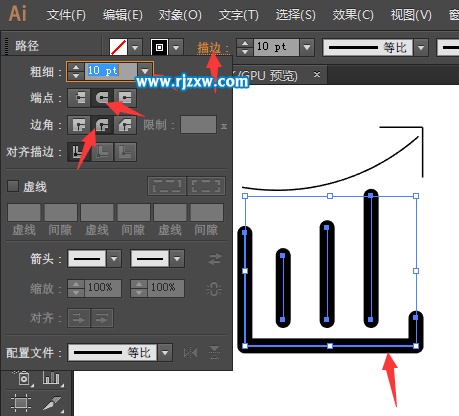Select the round cap icon
459x416 pixels.
(102, 98)
